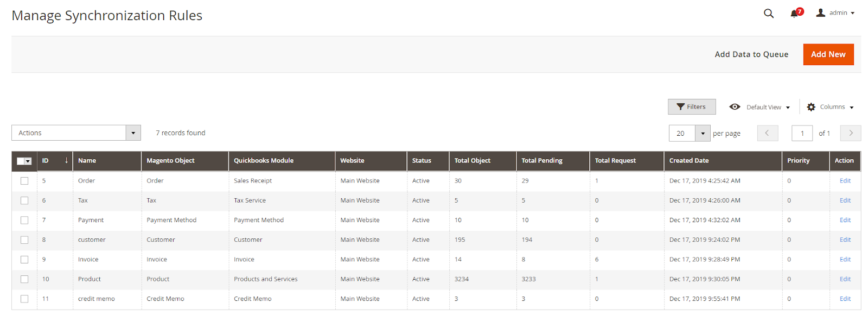
Task: Expand the select-all checkbox dropdown in header
Action: point(28,161)
